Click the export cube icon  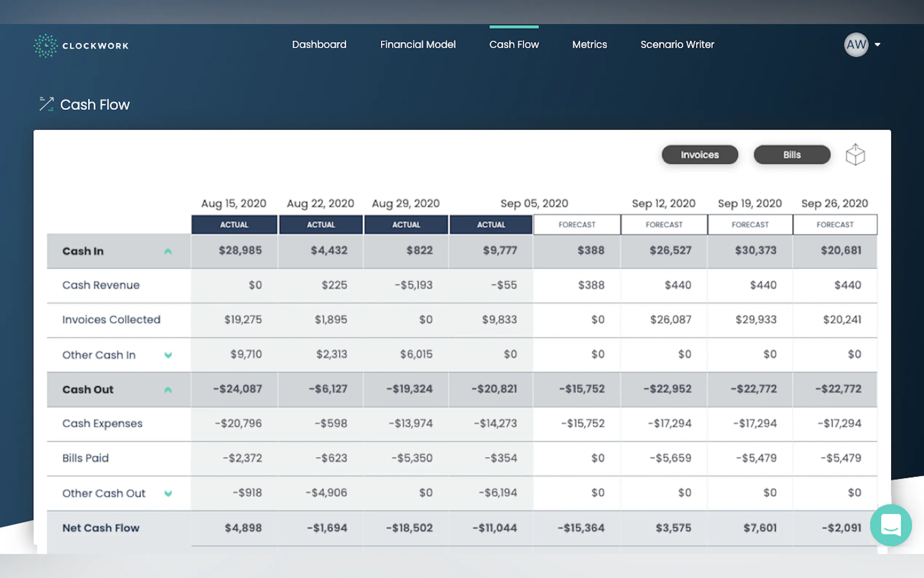[x=855, y=155]
